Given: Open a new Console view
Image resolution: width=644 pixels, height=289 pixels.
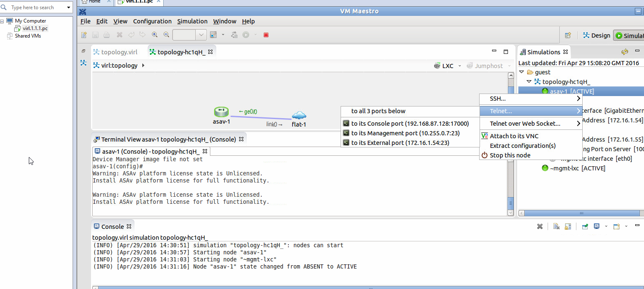Looking at the screenshot, I should pos(616,226).
